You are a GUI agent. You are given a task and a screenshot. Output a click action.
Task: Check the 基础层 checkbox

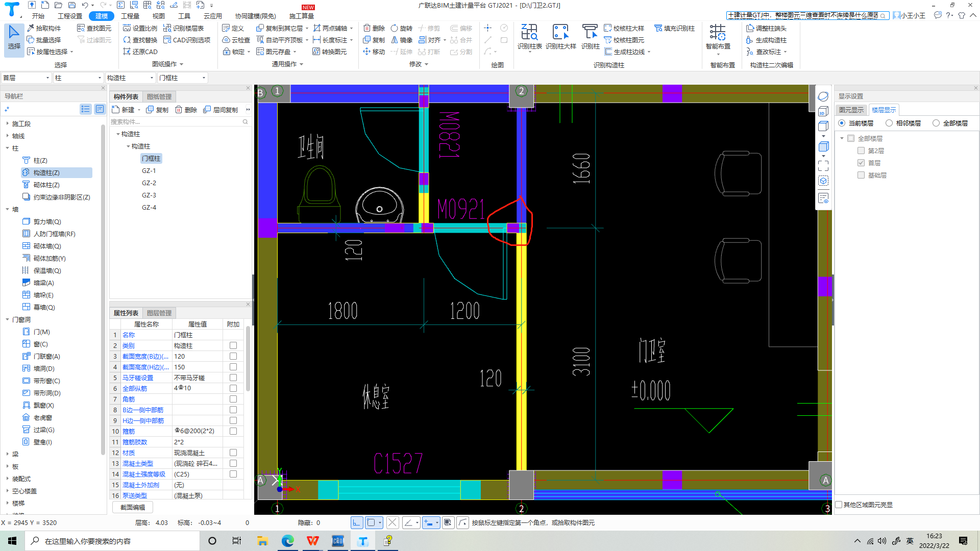point(861,175)
